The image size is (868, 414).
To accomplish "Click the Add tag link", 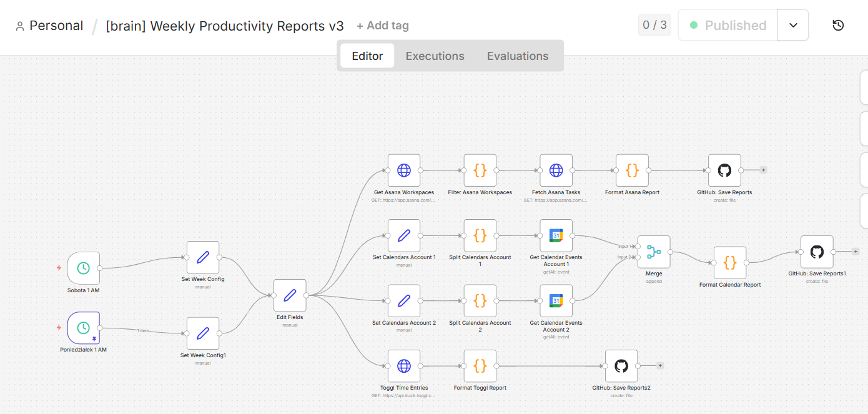I will pos(383,26).
